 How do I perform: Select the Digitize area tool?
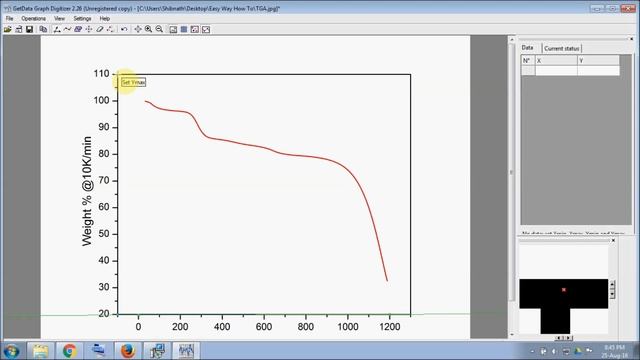pyautogui.click(x=78, y=29)
